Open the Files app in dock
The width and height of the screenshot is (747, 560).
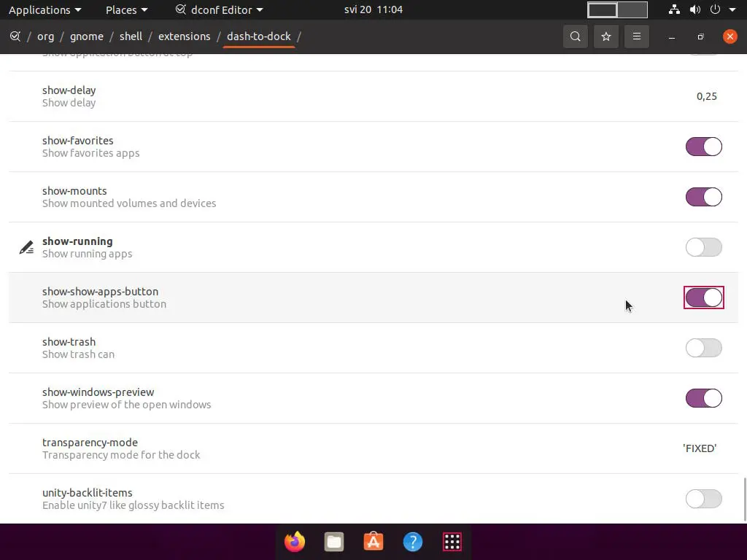point(334,542)
